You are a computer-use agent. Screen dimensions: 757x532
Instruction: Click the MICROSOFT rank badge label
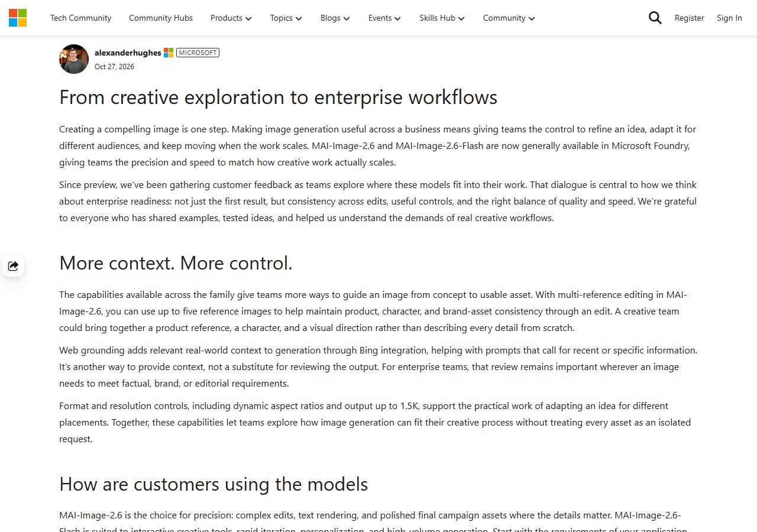[x=198, y=53]
